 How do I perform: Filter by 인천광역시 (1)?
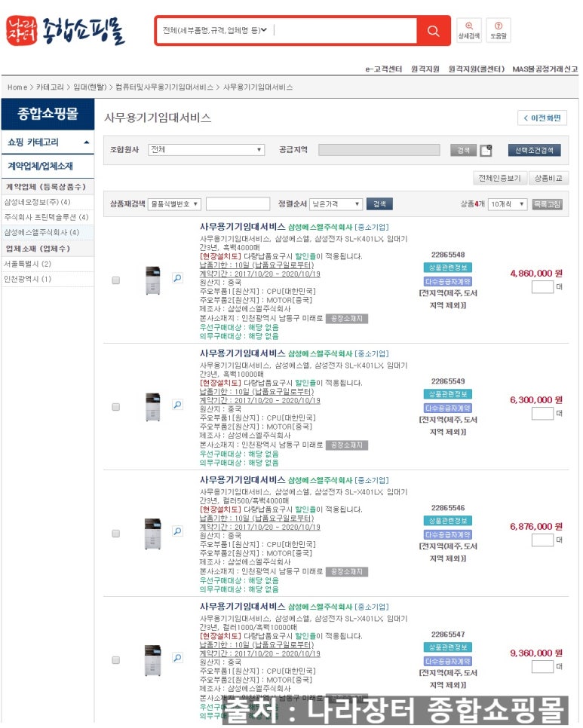(27, 279)
